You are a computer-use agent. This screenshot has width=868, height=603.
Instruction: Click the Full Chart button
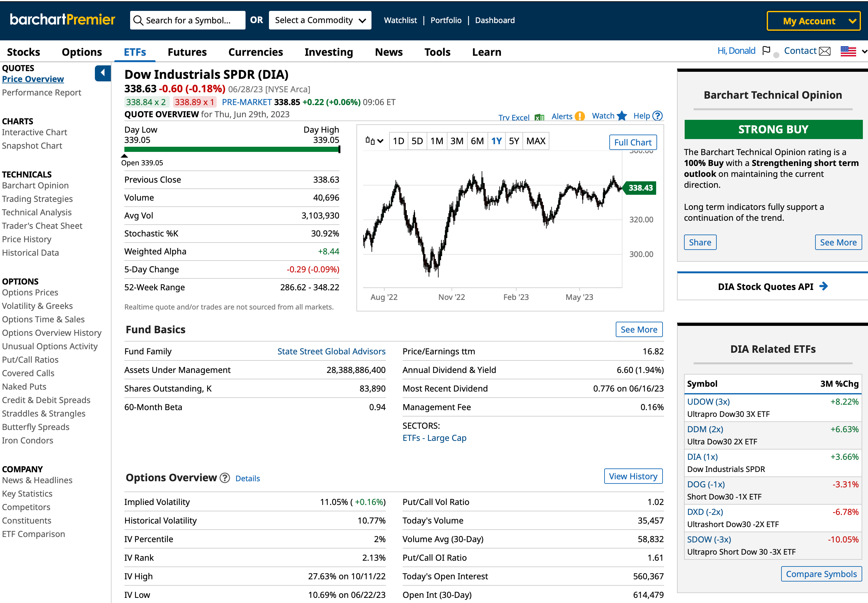tap(633, 143)
